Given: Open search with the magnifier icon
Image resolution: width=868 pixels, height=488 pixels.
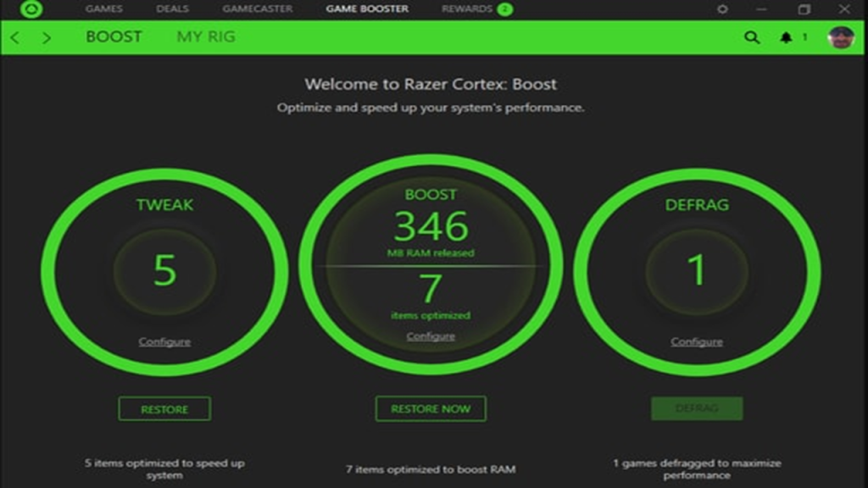Looking at the screenshot, I should pos(751,36).
